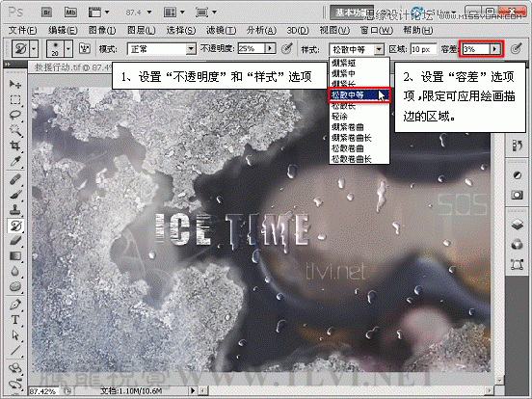Screen dimensions: 532x399
Task: Open the Masks panel icon
Action: coord(517,195)
